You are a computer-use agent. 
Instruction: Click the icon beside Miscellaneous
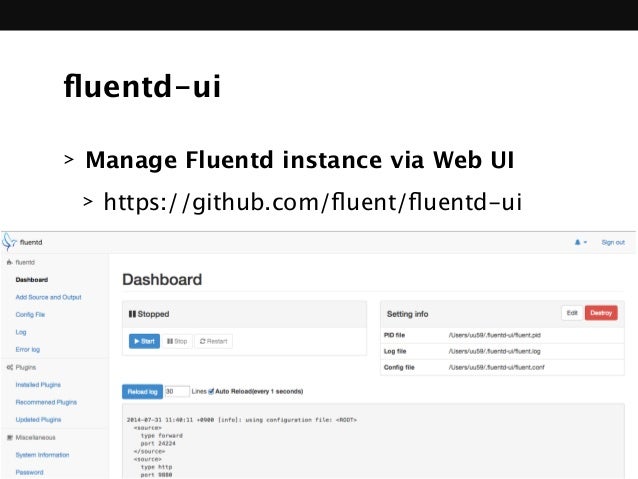10,437
